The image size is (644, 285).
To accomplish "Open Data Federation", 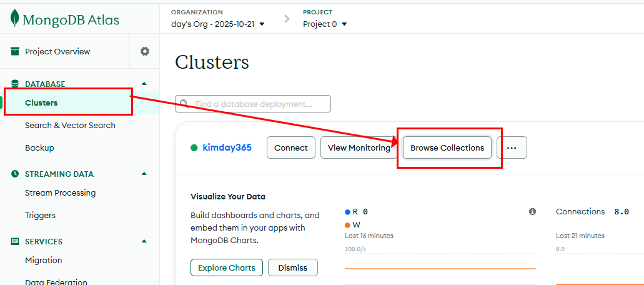I will pyautogui.click(x=56, y=282).
